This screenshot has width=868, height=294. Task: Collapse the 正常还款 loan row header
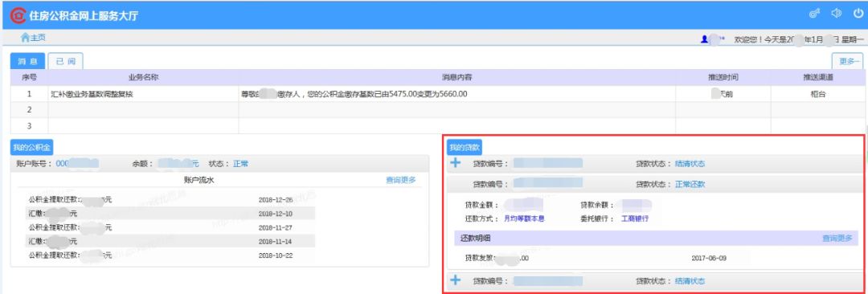[656, 185]
